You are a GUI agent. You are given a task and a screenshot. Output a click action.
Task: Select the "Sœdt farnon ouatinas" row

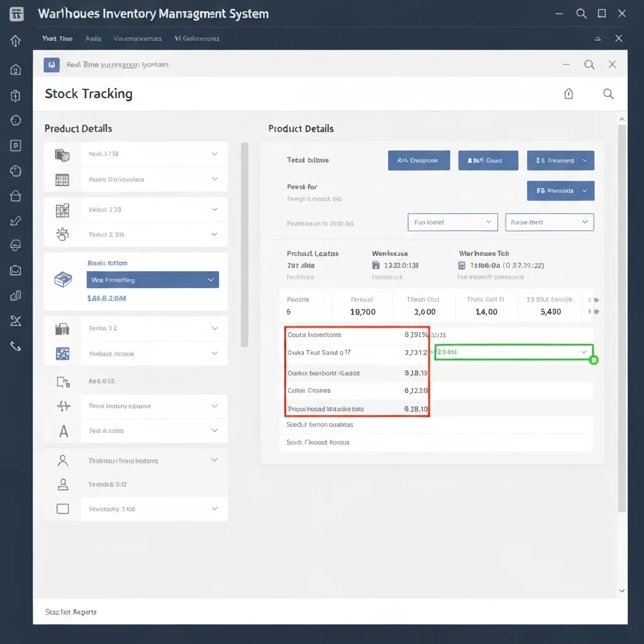click(x=436, y=425)
